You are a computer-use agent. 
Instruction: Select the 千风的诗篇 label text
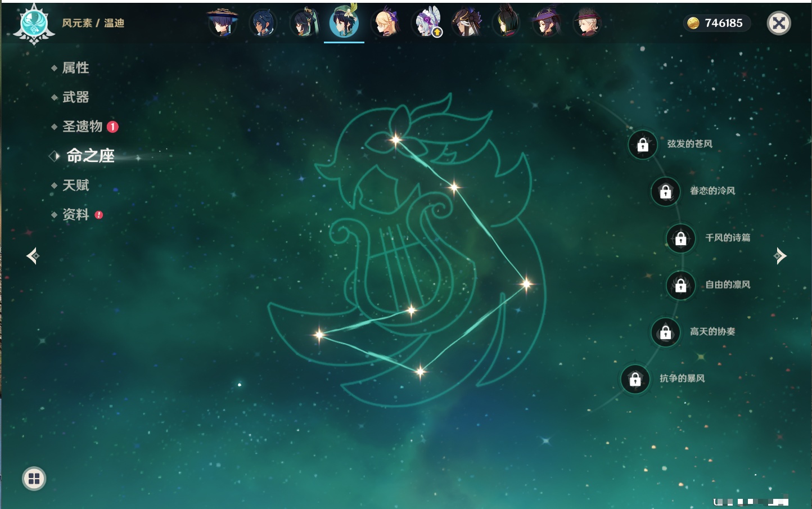(x=728, y=237)
